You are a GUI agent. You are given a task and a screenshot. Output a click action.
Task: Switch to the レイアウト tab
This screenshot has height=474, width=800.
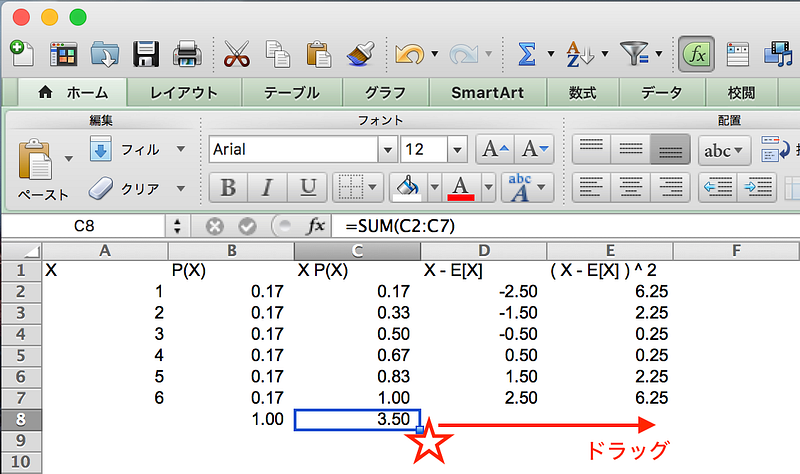coord(184,92)
